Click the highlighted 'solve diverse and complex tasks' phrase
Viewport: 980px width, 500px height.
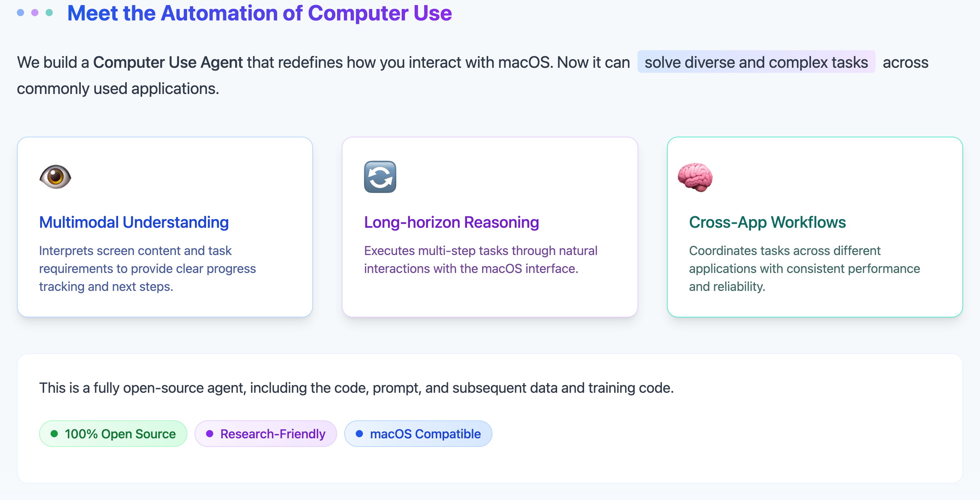[x=756, y=62]
